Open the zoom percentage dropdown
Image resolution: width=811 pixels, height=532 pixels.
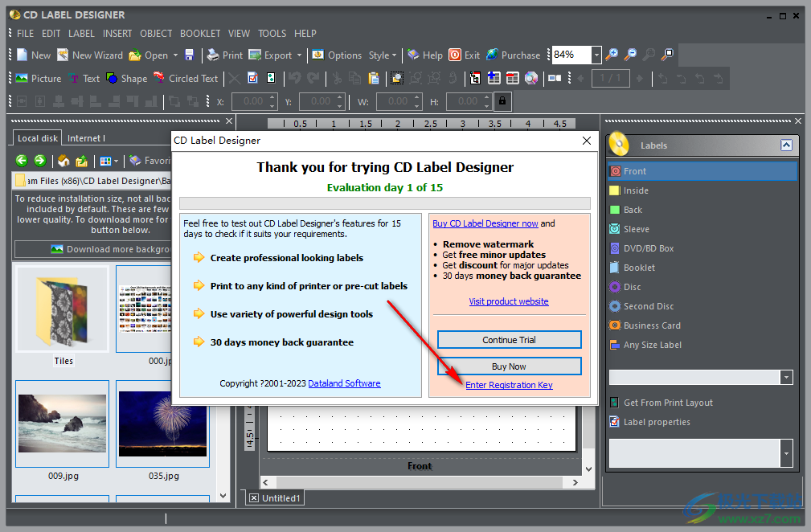point(596,55)
